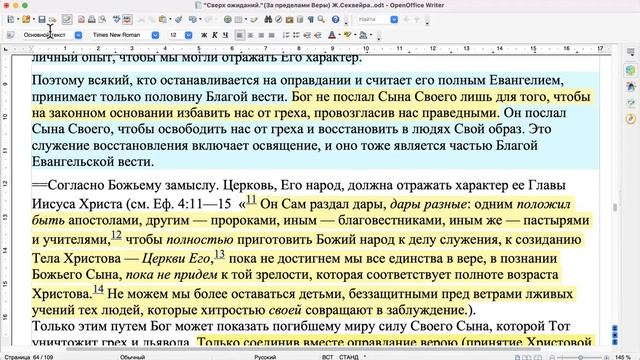Click into the Find text field
This screenshot has width=640, height=360.
[373, 19]
